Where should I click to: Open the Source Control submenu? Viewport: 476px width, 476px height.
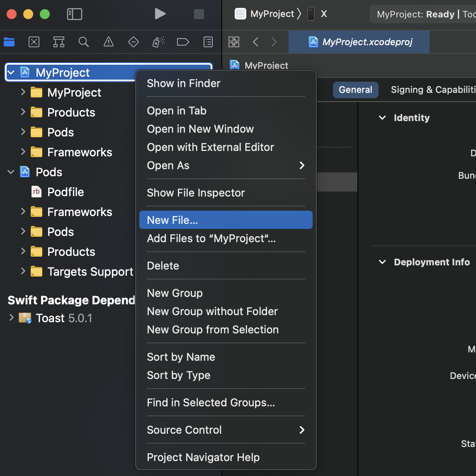pos(226,430)
